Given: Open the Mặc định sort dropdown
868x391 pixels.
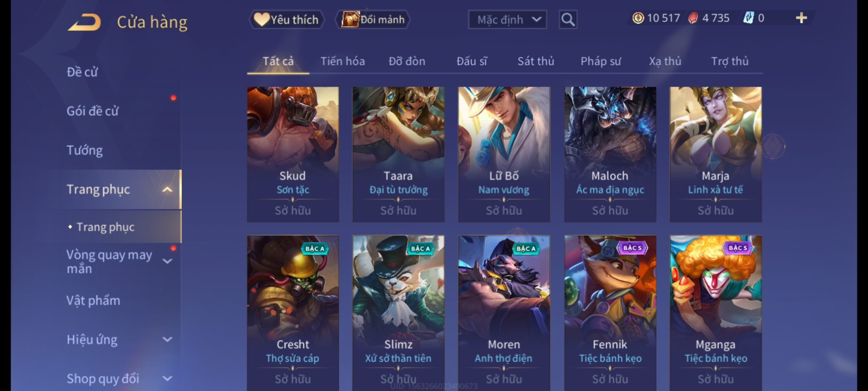Looking at the screenshot, I should point(507,20).
